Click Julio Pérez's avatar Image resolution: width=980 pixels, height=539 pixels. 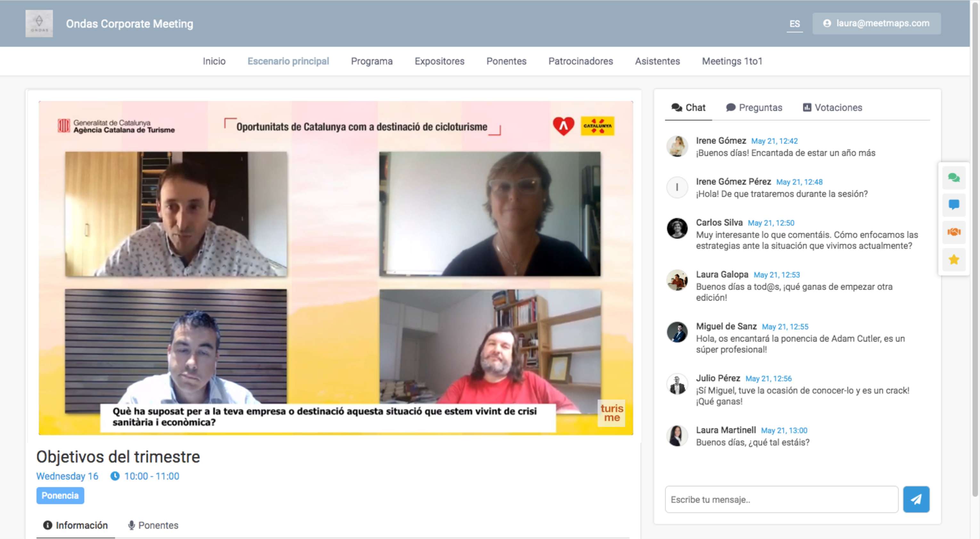coord(677,384)
